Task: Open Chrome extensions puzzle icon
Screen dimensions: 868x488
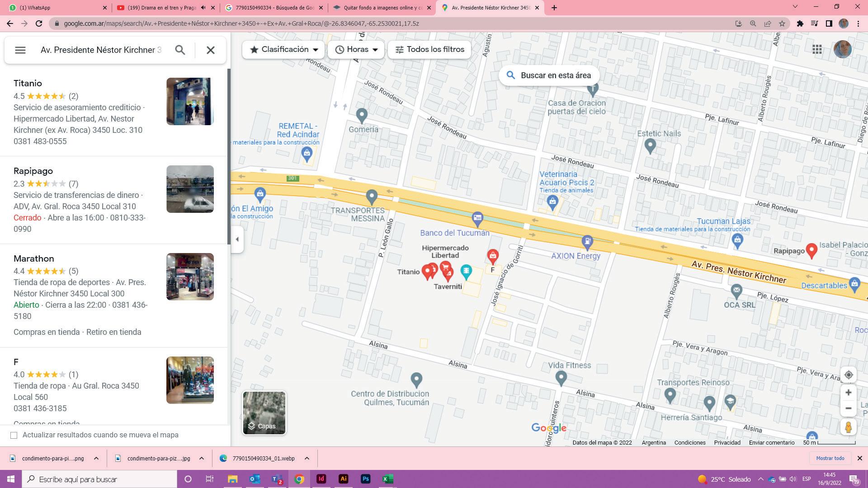Action: [800, 23]
